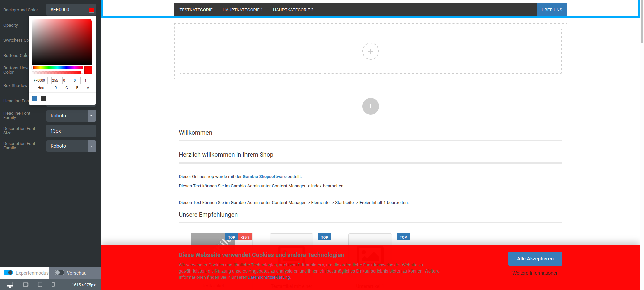The image size is (644, 290).
Task: Pick the blue preset color swatch
Action: pyautogui.click(x=35, y=99)
